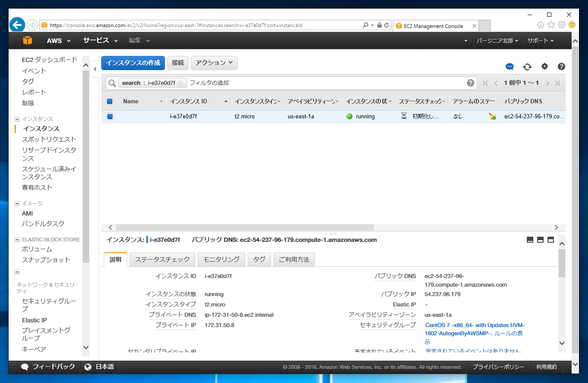Open ボリューム in sidebar

[37, 249]
